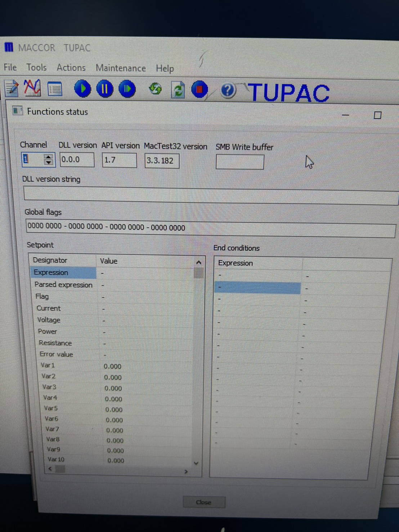
Task: Click the Channel input field
Action: point(33,159)
